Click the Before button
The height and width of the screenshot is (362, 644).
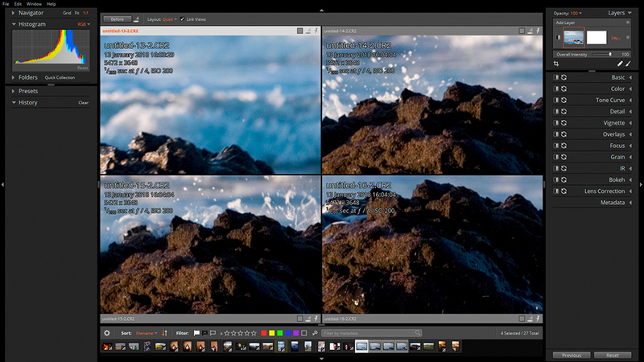pyautogui.click(x=118, y=19)
